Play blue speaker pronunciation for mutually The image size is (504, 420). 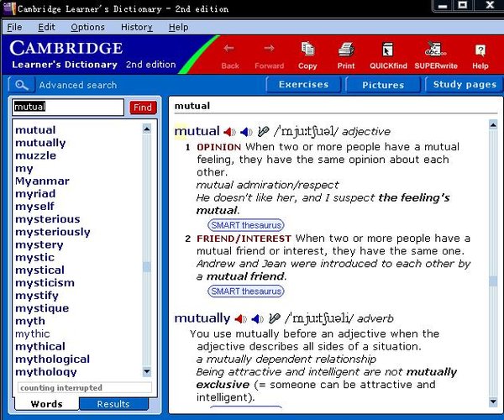258,318
